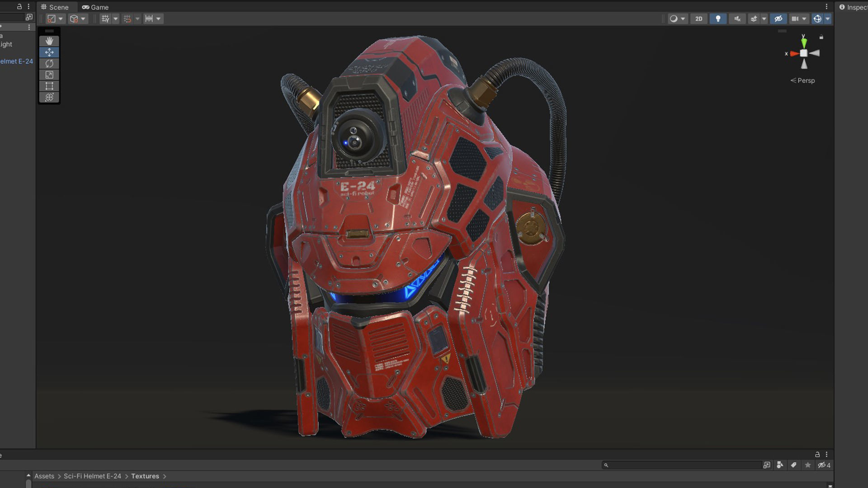Select Light object in Hierarchy

click(x=6, y=44)
